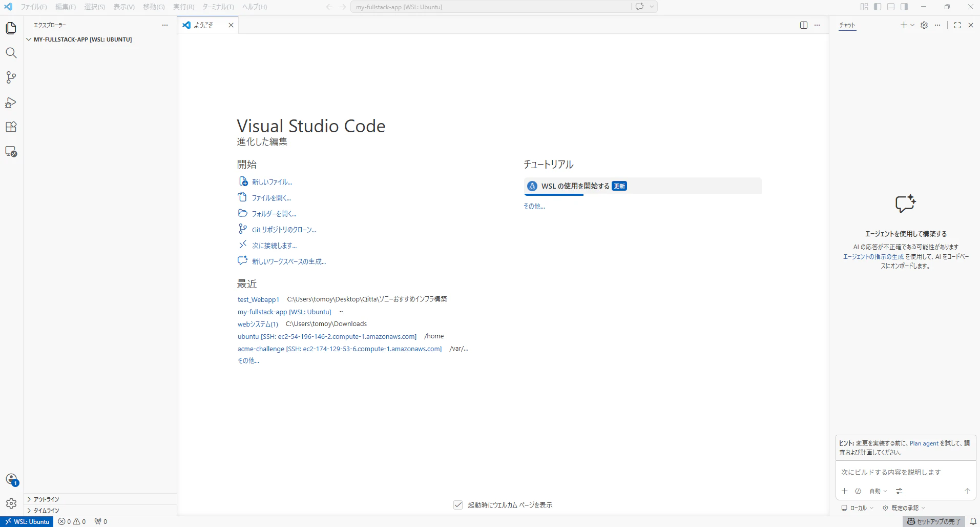Click the フォルダーを開く... link
Image resolution: width=980 pixels, height=527 pixels.
point(274,214)
